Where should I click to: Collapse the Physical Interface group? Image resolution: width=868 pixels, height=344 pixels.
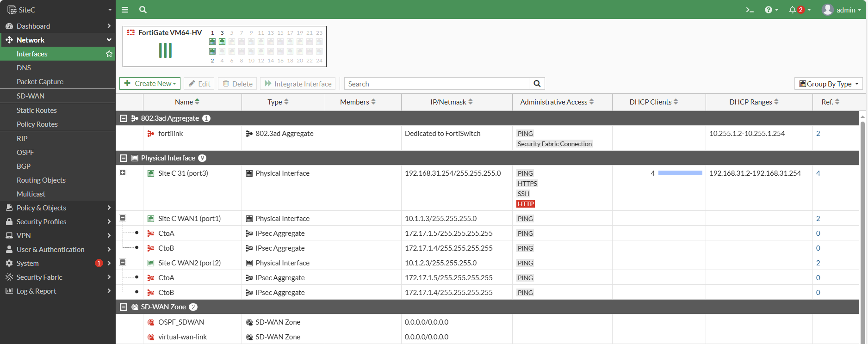124,158
